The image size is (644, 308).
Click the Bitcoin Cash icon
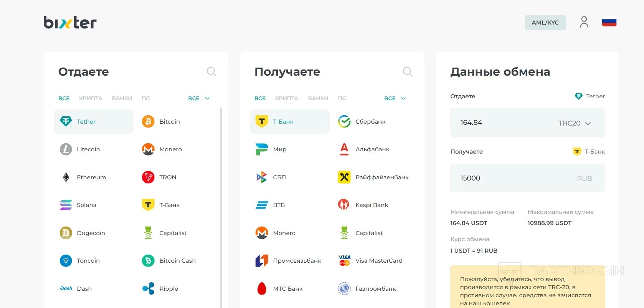pyautogui.click(x=148, y=260)
